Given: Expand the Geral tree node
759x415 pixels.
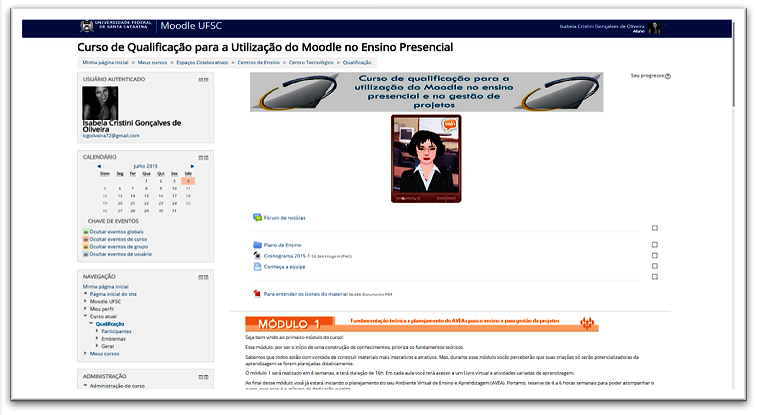Looking at the screenshot, I should tap(97, 346).
